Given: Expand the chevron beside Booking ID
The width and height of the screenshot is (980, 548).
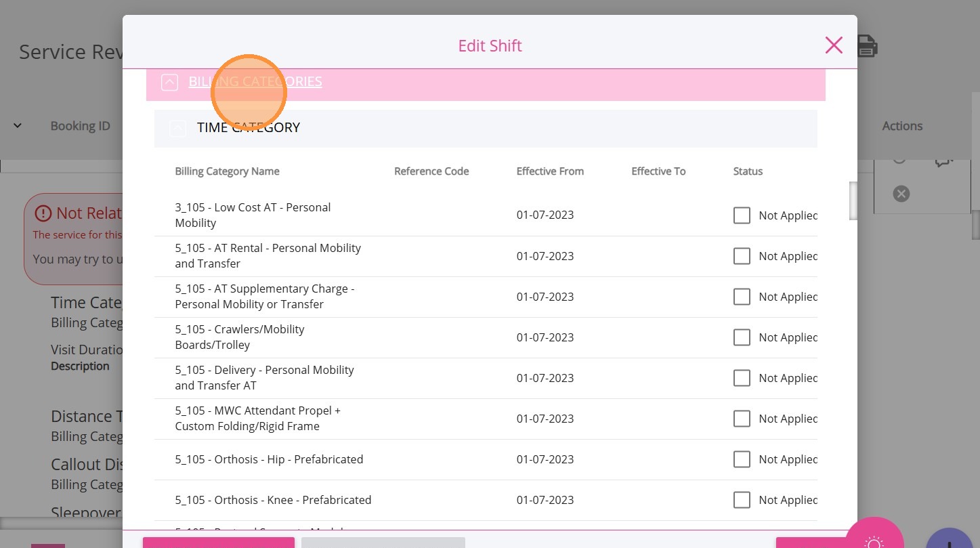Looking at the screenshot, I should 18,126.
